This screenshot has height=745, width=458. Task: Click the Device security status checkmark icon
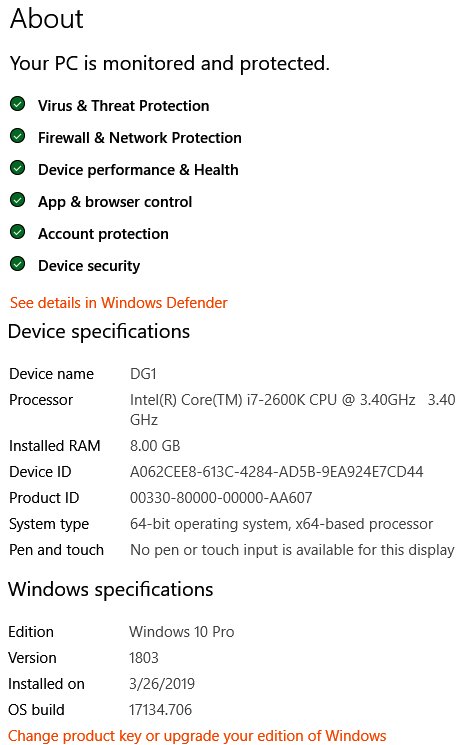[x=18, y=264]
